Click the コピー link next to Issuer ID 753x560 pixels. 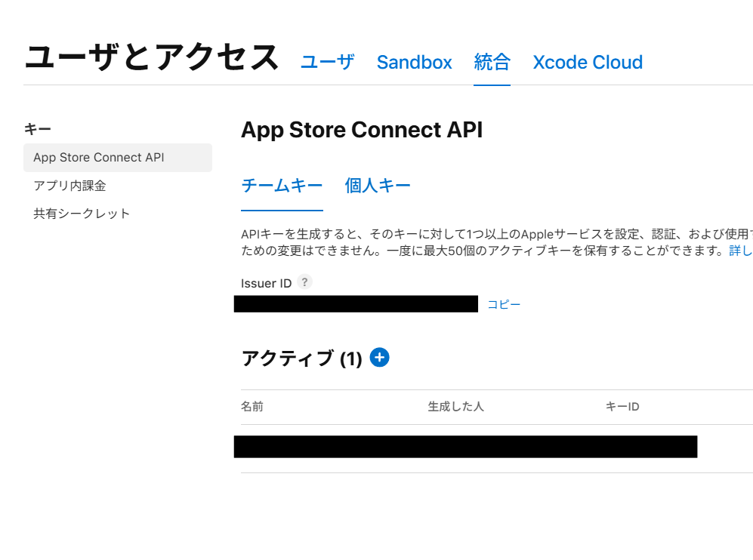point(504,304)
